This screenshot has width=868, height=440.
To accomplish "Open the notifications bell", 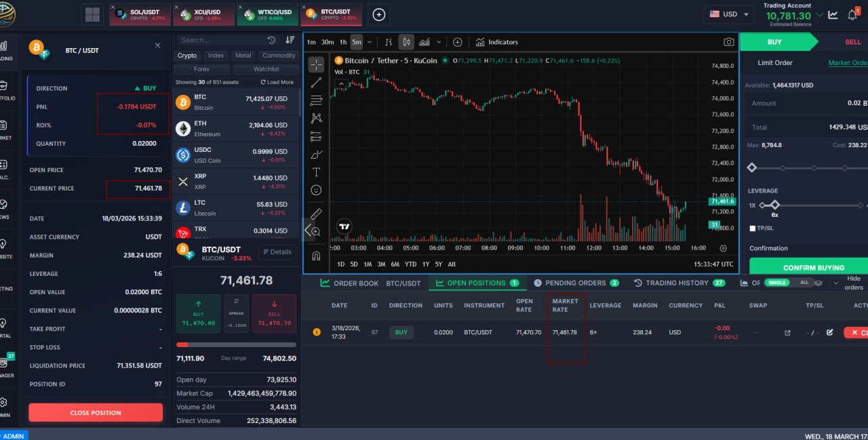I will point(852,14).
